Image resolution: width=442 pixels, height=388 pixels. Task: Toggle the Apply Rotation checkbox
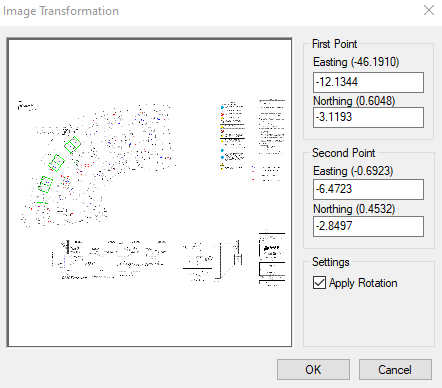(319, 283)
